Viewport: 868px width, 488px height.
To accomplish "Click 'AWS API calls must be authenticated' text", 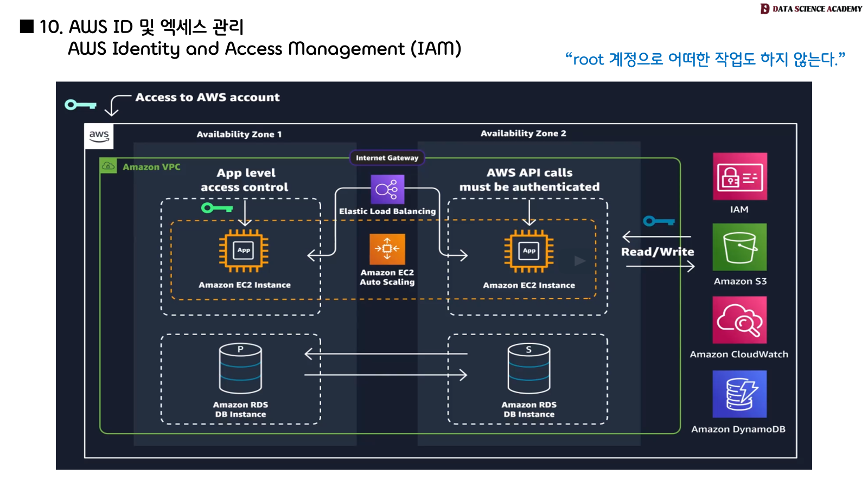I will pyautogui.click(x=529, y=179).
